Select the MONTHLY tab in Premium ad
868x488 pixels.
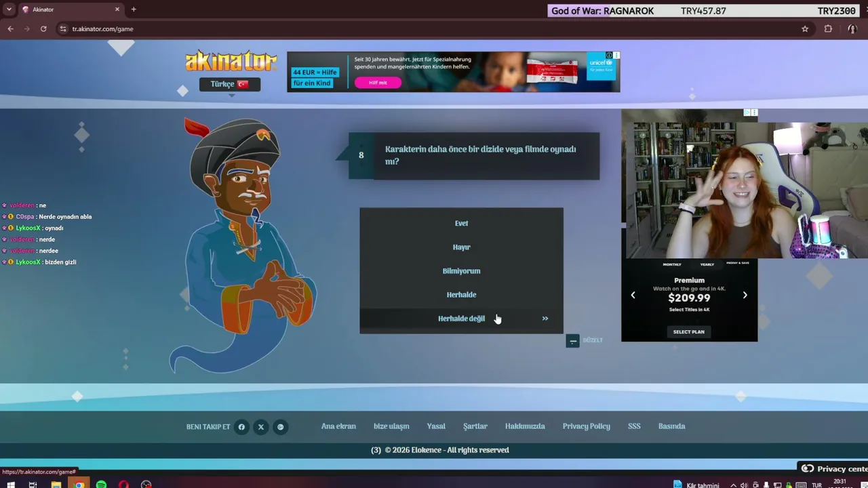pos(672,264)
